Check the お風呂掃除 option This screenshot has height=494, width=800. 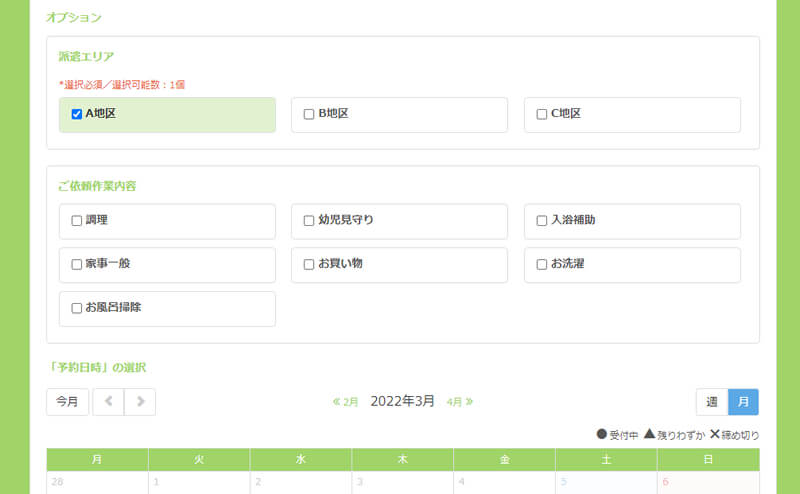point(77,308)
